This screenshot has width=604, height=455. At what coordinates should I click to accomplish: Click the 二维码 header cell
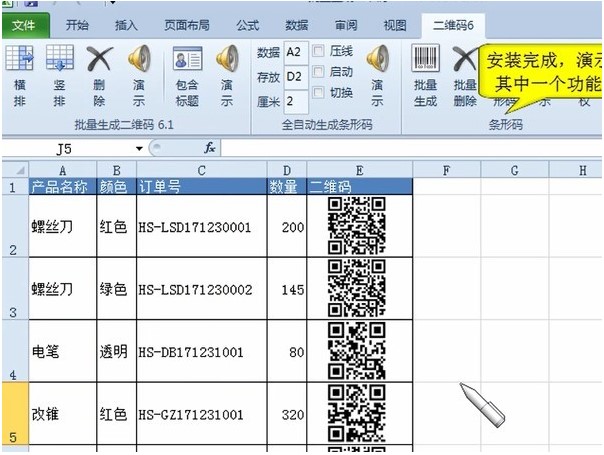pos(359,186)
